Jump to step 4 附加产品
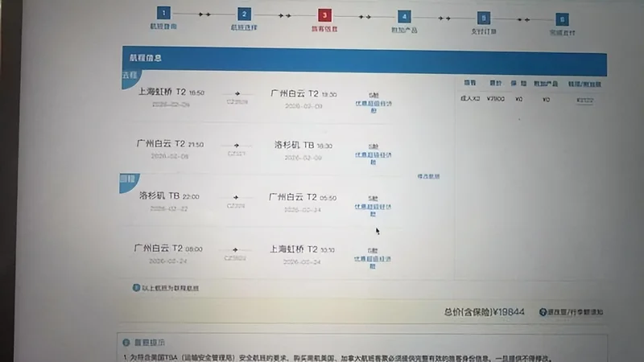The height and width of the screenshot is (362, 644). tap(404, 16)
